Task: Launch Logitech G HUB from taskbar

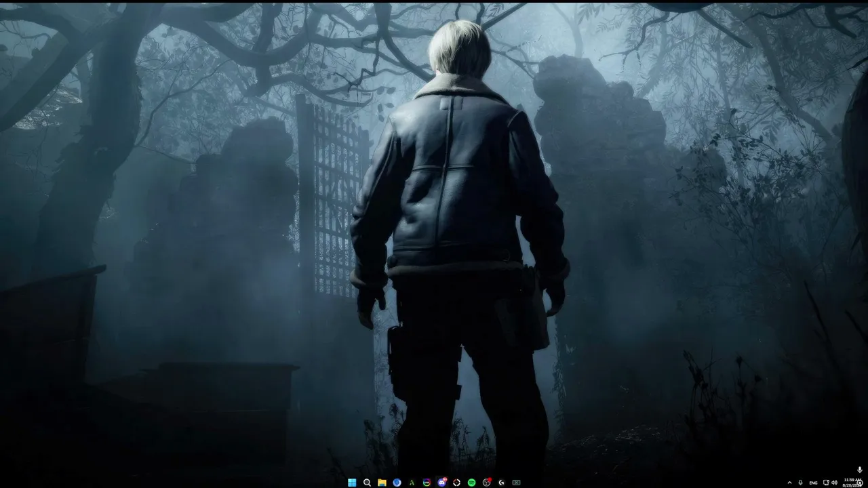Action: tap(501, 483)
